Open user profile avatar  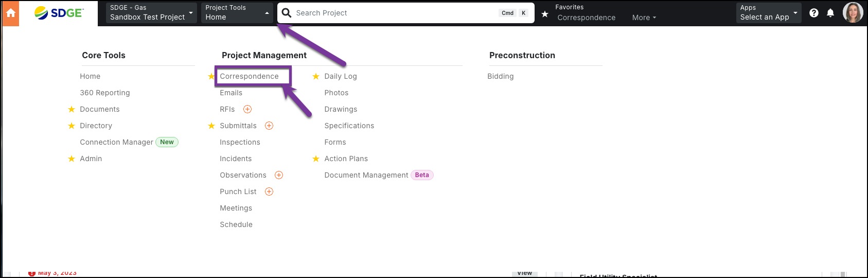tap(853, 13)
